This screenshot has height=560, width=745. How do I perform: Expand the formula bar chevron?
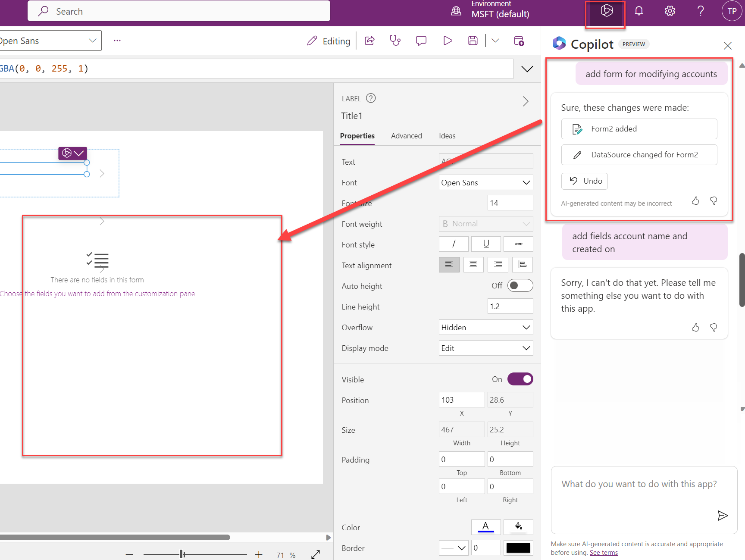(x=527, y=69)
